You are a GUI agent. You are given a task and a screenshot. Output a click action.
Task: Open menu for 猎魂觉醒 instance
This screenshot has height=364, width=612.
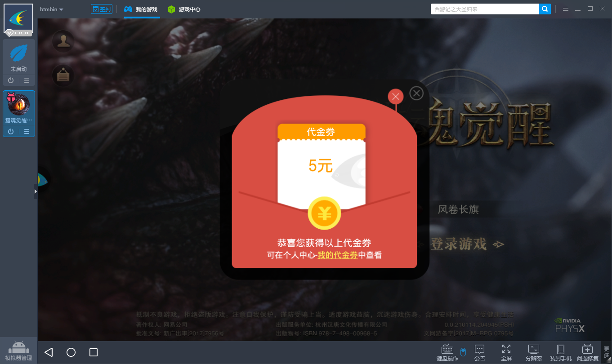click(27, 132)
